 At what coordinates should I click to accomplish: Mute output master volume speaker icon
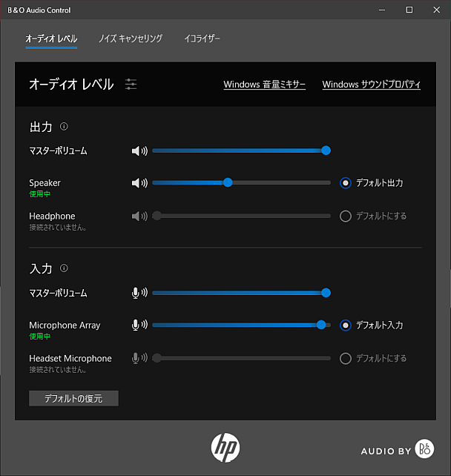[139, 151]
